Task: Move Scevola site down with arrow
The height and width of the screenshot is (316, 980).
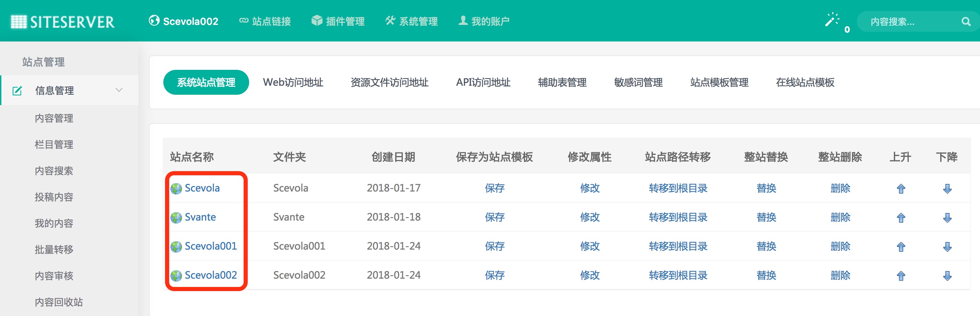Action: click(x=947, y=189)
